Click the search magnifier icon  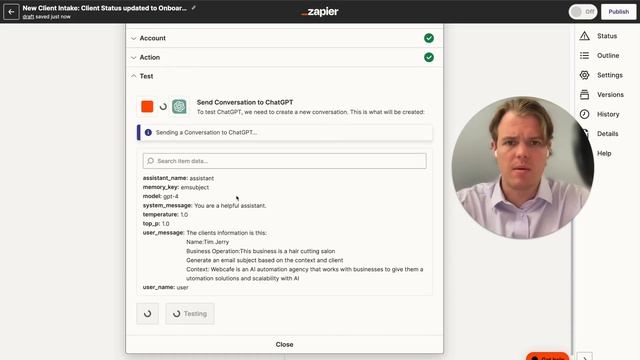(x=151, y=161)
